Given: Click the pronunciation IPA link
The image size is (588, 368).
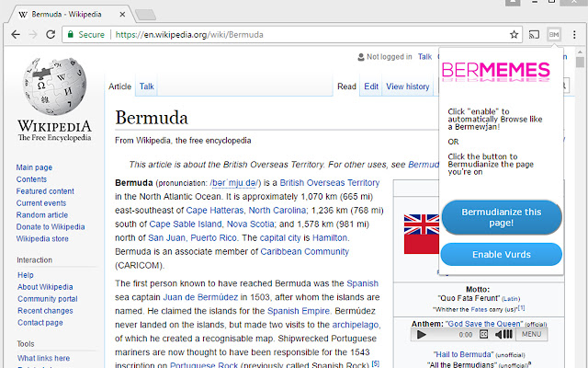Looking at the screenshot, I should (234, 183).
